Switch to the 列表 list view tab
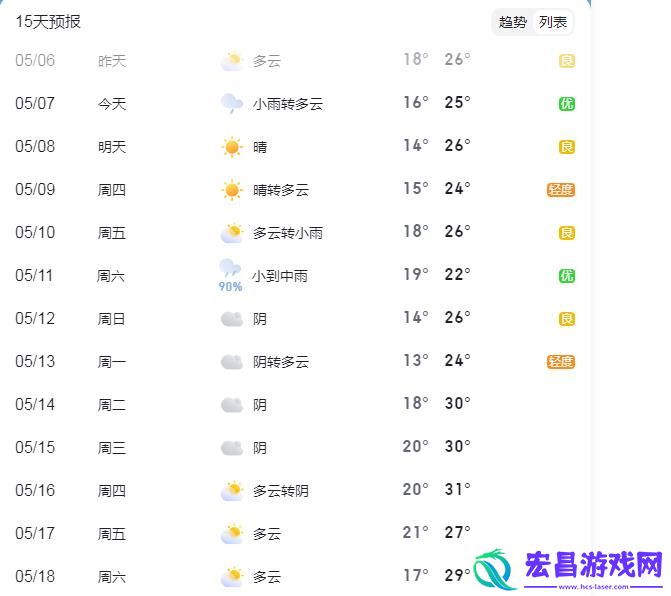 553,22
